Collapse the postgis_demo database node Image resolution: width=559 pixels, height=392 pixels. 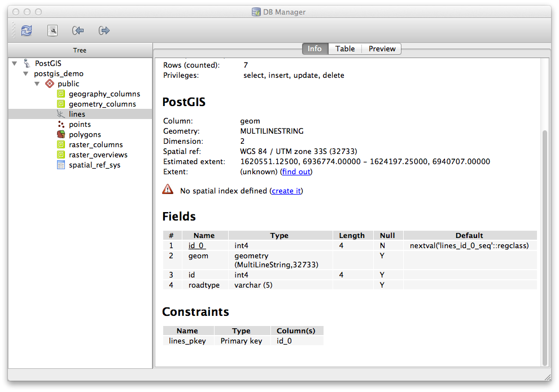click(25, 74)
